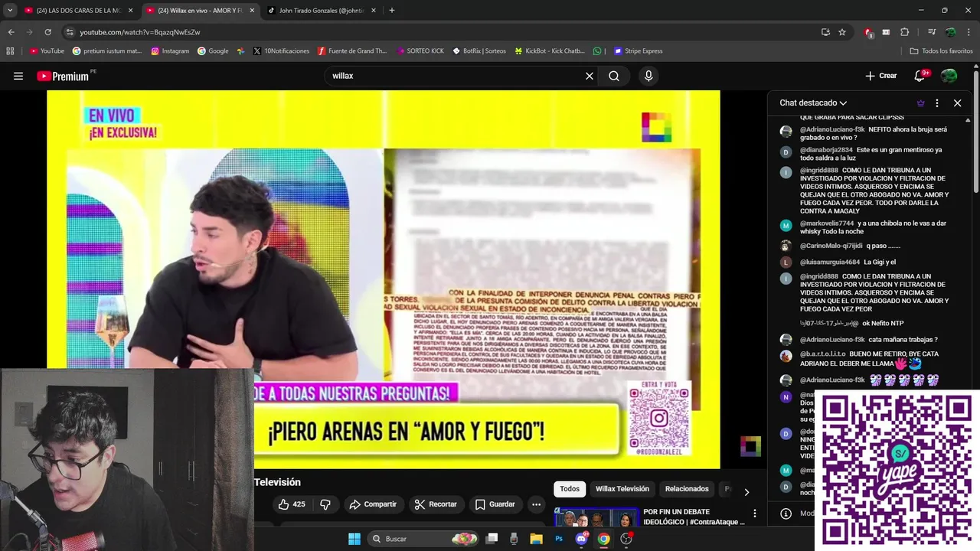Reload the page in Chrome
This screenshot has height=551, width=980.
tap(47, 32)
